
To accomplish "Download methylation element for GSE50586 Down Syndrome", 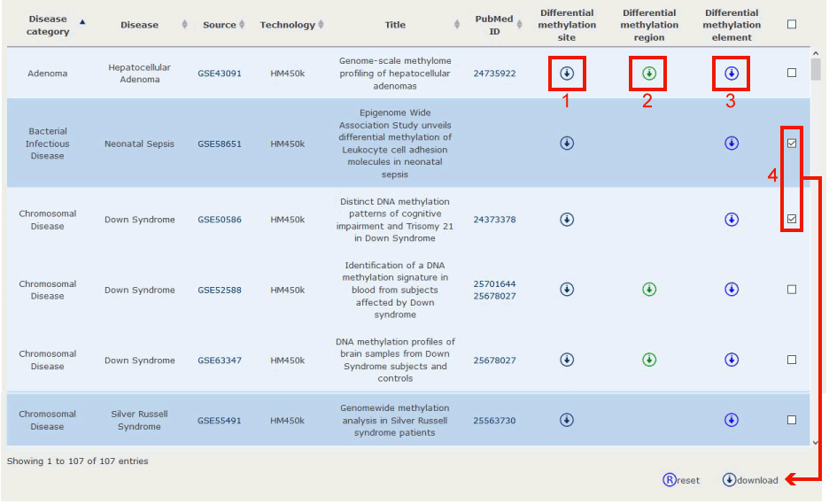I will click(x=732, y=219).
